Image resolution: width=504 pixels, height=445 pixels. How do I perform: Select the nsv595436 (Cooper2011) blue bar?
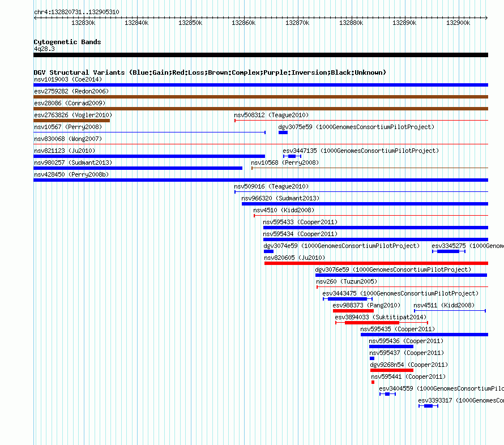pyautogui.click(x=391, y=346)
